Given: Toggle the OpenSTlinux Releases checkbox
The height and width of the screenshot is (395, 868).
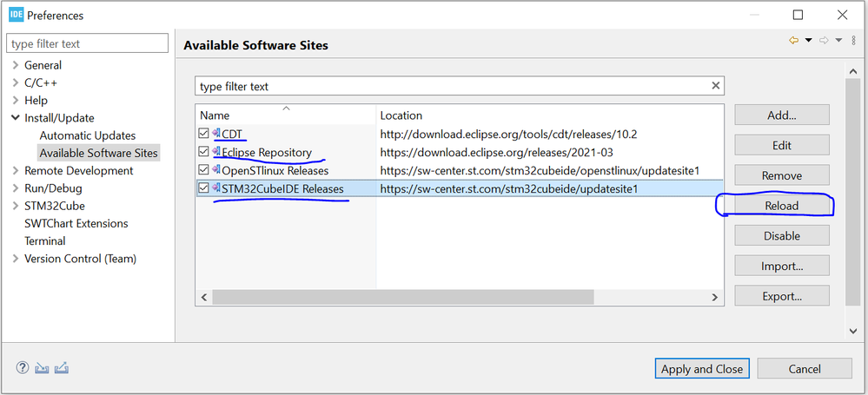Looking at the screenshot, I should 203,170.
